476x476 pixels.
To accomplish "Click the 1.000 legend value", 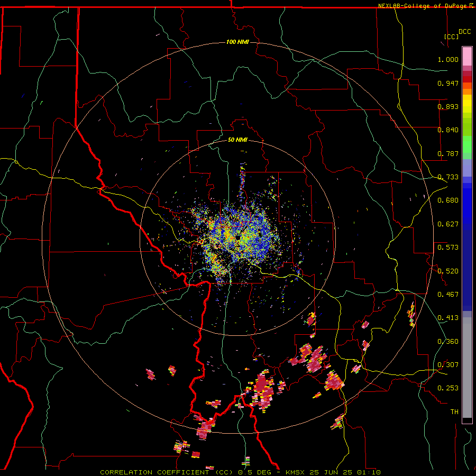I will point(448,59).
